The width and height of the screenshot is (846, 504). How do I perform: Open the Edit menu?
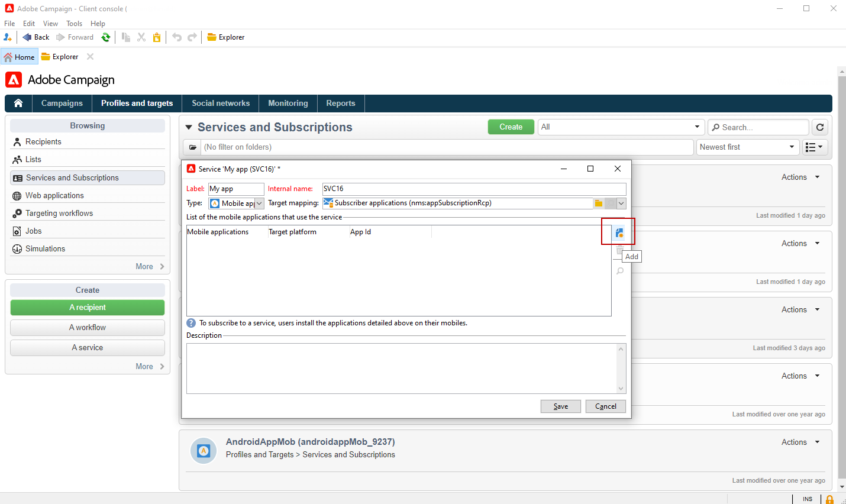[x=29, y=24]
